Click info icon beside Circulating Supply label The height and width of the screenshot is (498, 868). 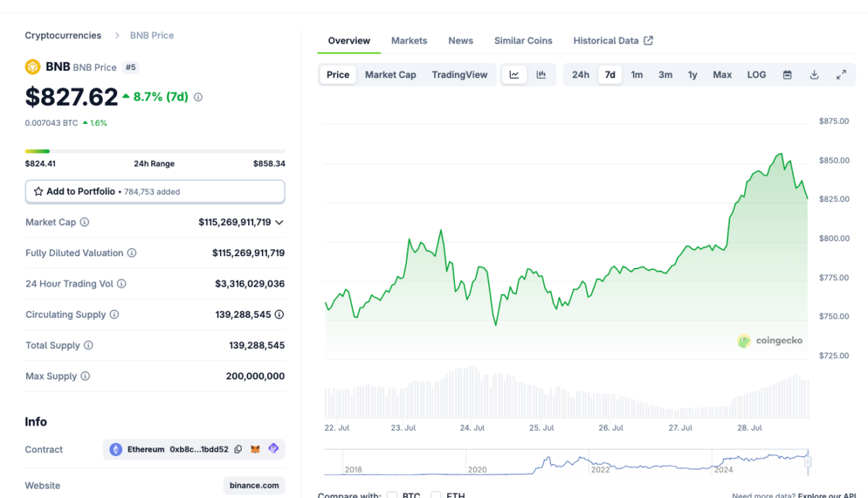(x=114, y=315)
